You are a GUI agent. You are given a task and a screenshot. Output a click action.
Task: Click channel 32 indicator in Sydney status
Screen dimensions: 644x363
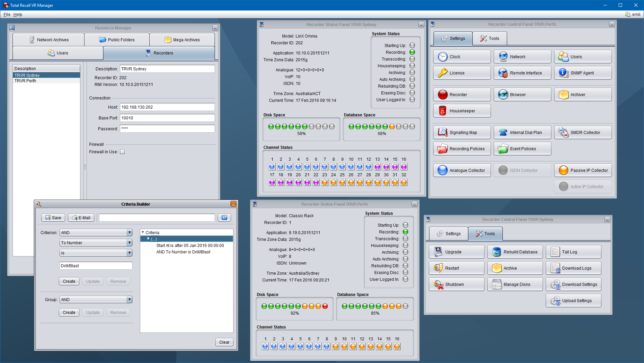pyautogui.click(x=404, y=182)
